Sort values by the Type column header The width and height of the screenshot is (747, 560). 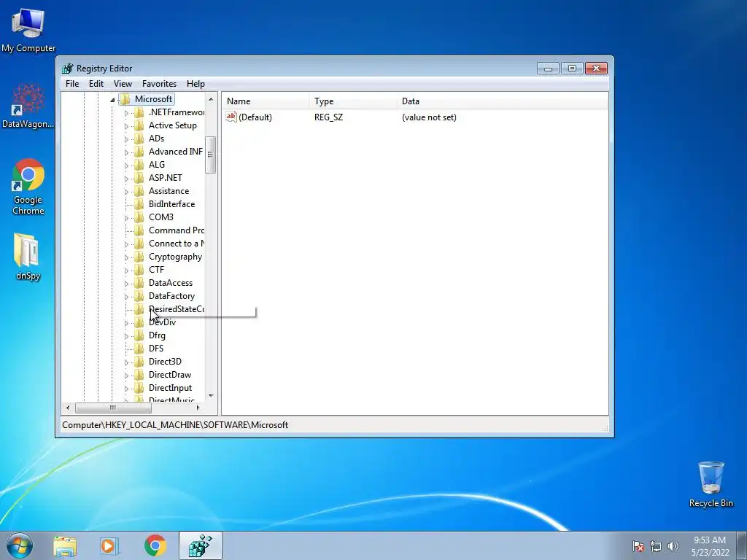tap(353, 101)
